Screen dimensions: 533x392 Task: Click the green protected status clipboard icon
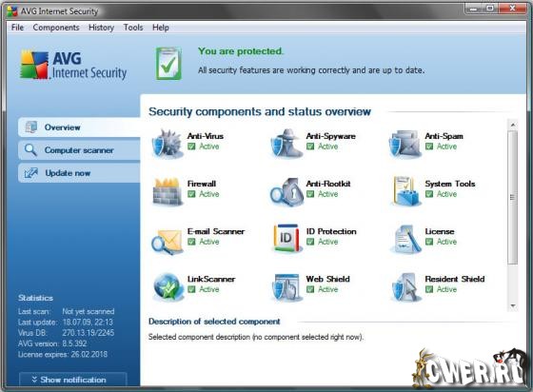(x=169, y=64)
